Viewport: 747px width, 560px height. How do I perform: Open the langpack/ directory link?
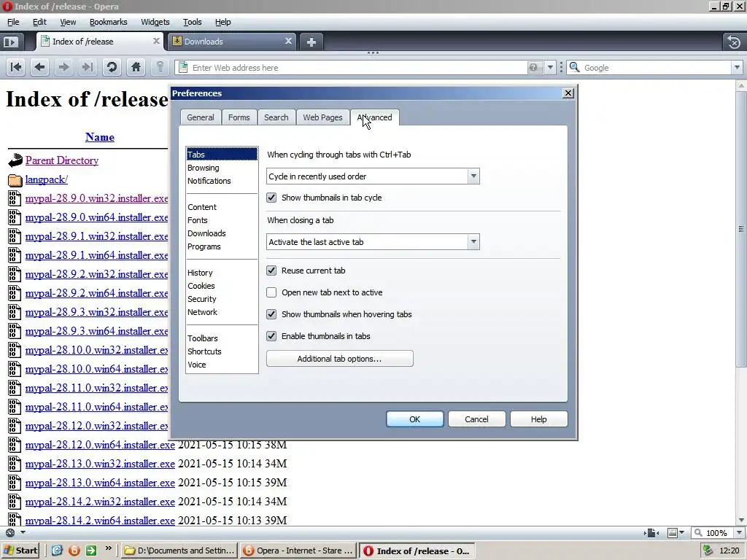[x=46, y=179]
